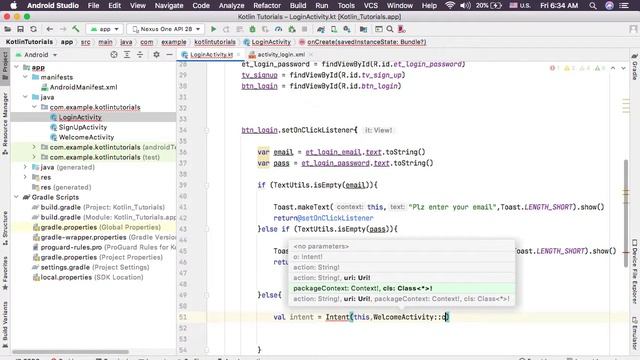640x360 pixels.
Task: Open the Resource Manager side tab
Action: 5,124
